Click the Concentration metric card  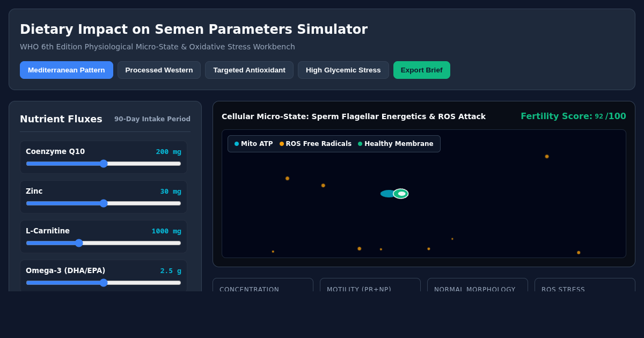click(263, 285)
